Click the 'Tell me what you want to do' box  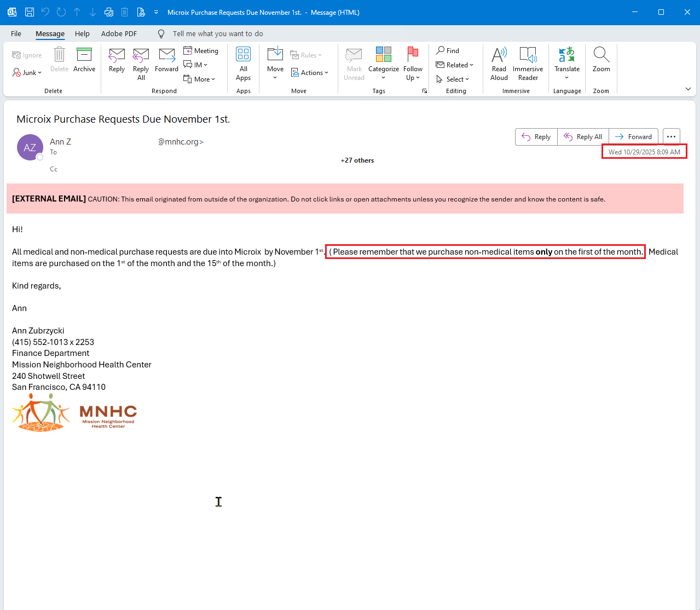(x=217, y=34)
